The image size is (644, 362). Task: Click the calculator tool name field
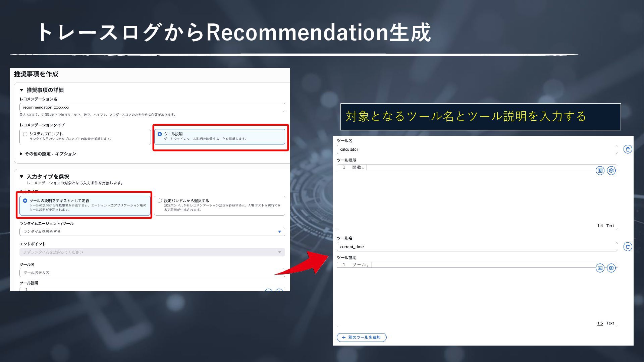point(477,149)
